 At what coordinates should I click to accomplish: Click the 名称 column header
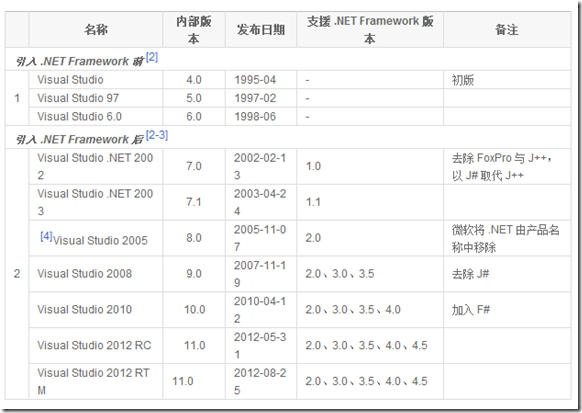[x=96, y=30]
